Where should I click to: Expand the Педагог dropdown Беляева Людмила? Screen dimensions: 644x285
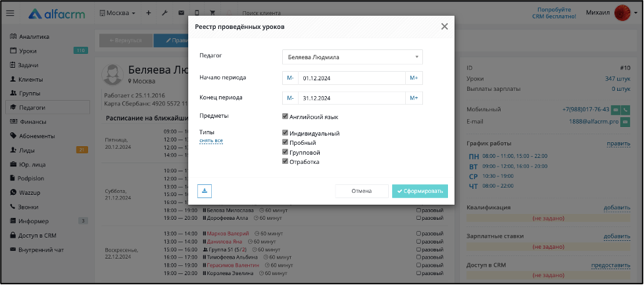click(x=353, y=57)
